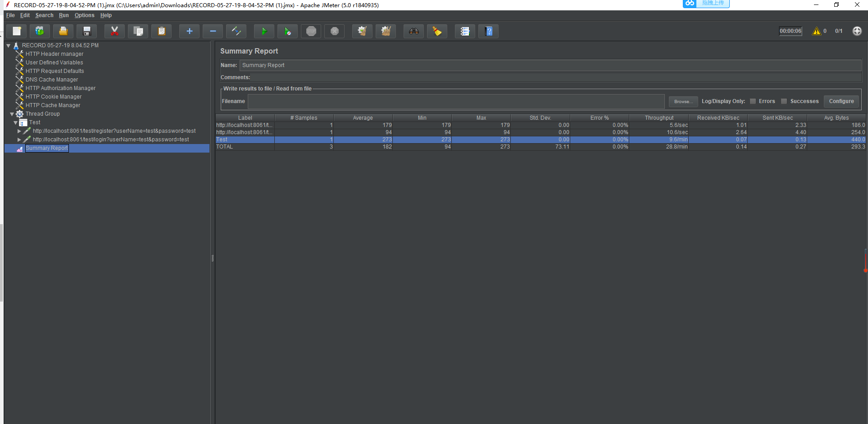Click the Configure button
This screenshot has height=424, width=868.
tap(841, 101)
